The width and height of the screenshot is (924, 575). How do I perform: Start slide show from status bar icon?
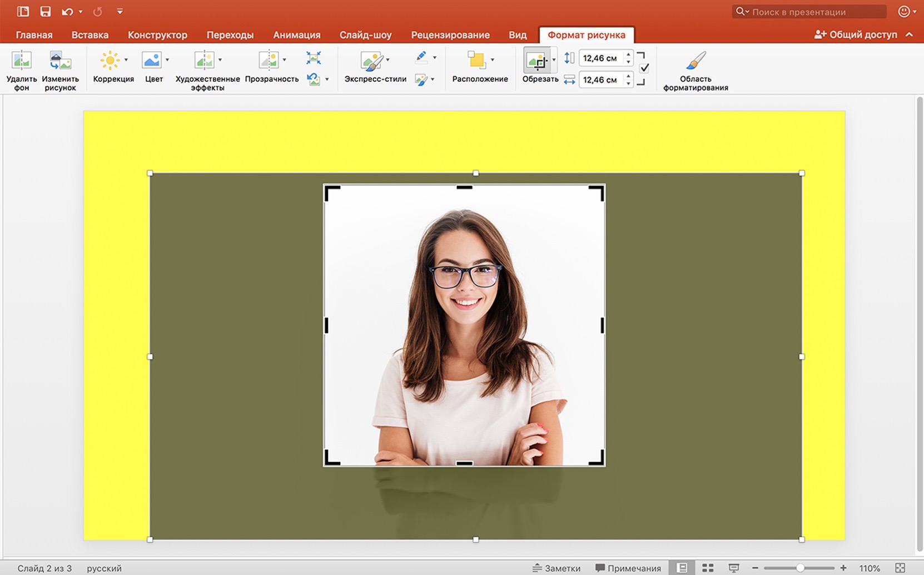(x=733, y=568)
